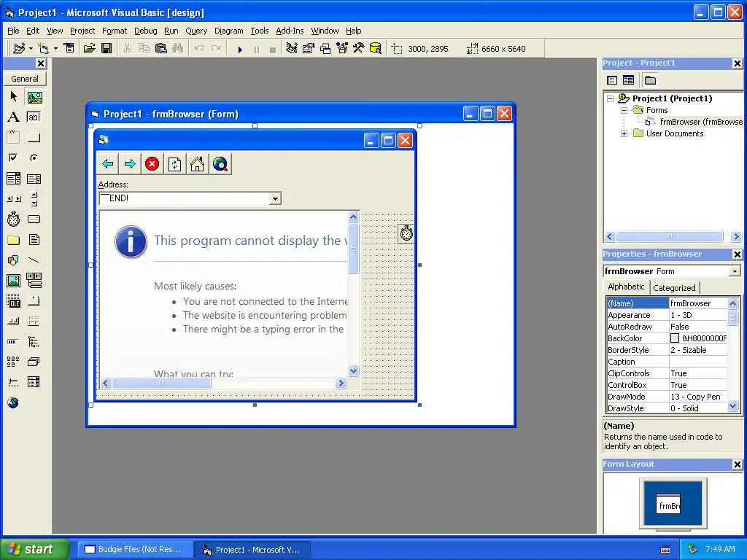Click the Find binoculars toolbar icon
The width and height of the screenshot is (747, 560).
pyautogui.click(x=178, y=49)
